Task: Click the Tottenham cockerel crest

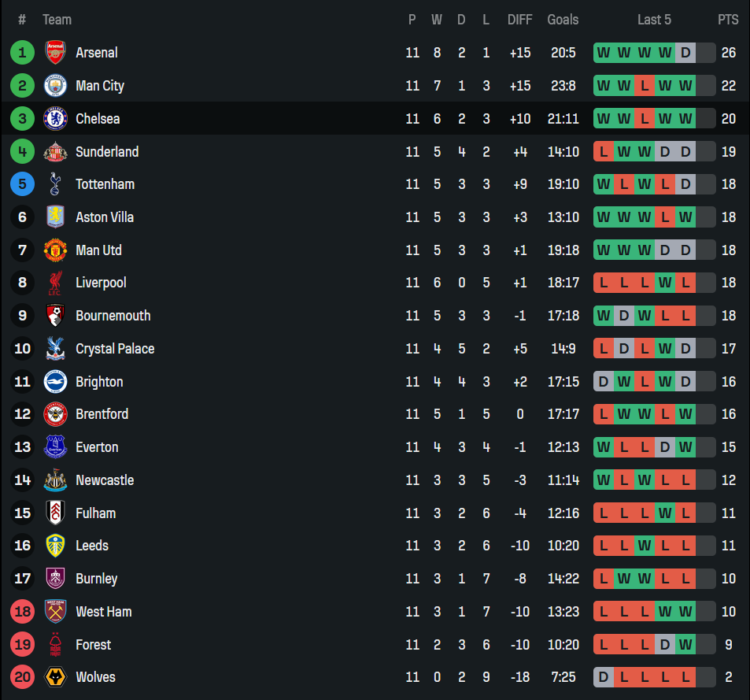Action: pyautogui.click(x=56, y=184)
